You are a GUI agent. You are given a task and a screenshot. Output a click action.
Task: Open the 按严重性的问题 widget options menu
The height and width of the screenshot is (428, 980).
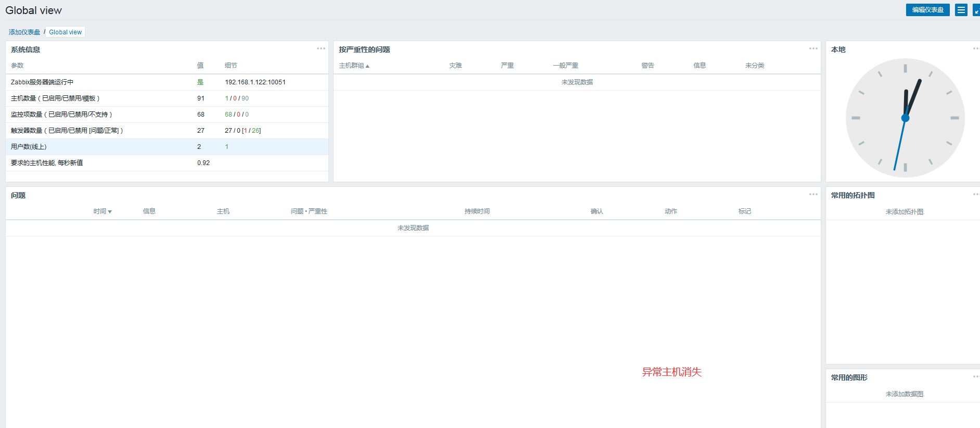click(813, 48)
